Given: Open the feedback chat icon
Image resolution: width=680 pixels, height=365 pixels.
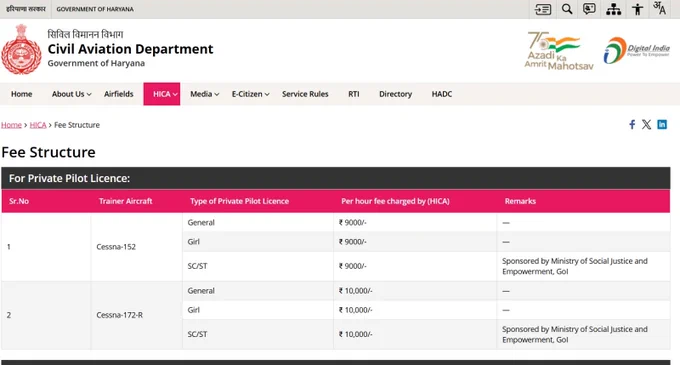Looking at the screenshot, I should click(589, 9).
